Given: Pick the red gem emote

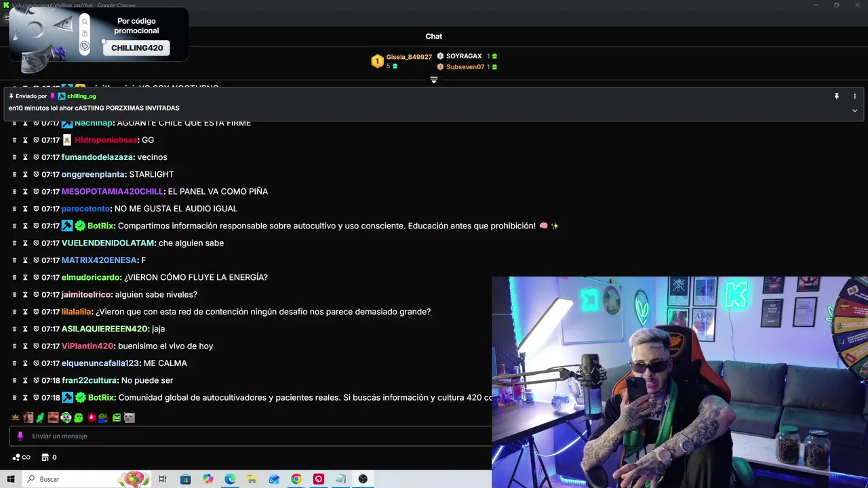Looking at the screenshot, I should pos(91,418).
